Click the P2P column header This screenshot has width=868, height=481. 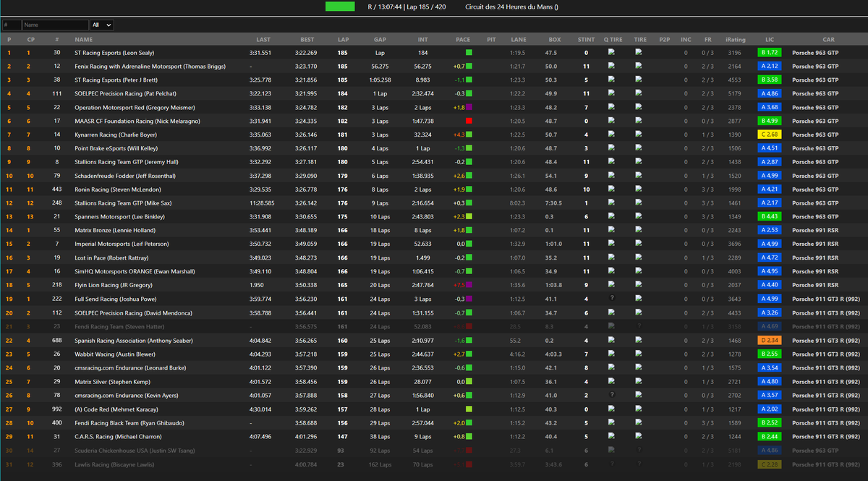click(664, 39)
